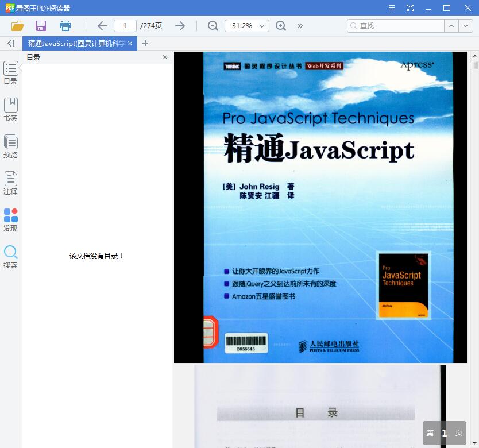Open the zoom level dropdown showing 31.2%
479x448 pixels.
[247, 26]
